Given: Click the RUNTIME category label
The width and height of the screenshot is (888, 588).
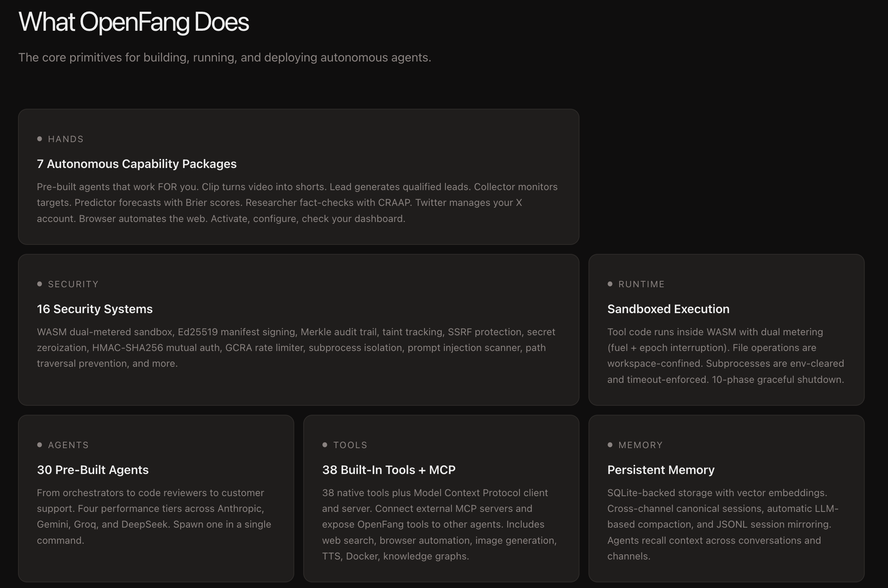Looking at the screenshot, I should (x=641, y=284).
